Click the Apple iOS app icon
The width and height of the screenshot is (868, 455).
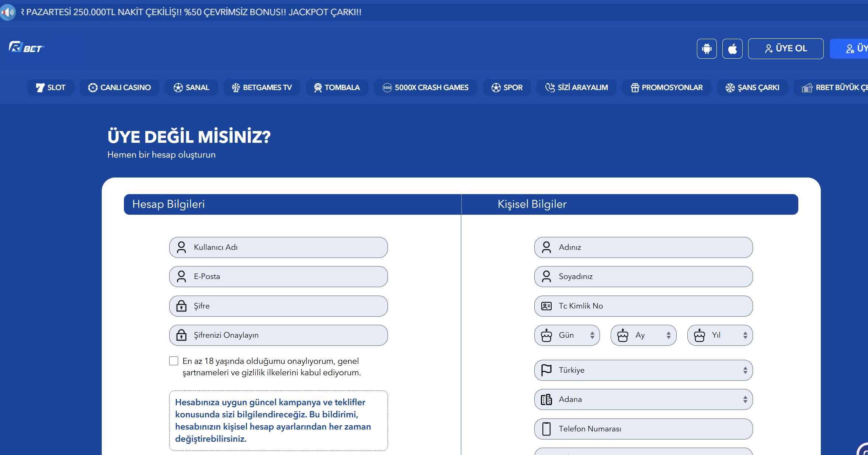[732, 48]
